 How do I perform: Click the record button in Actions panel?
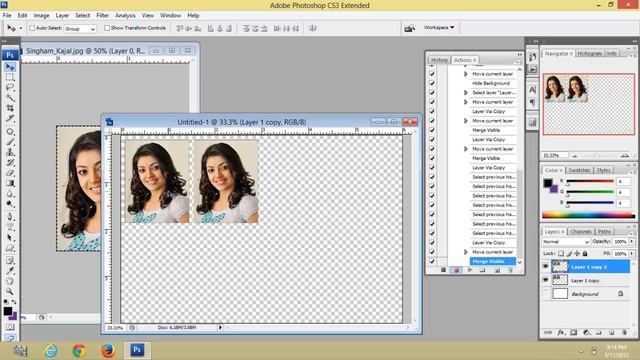click(456, 270)
